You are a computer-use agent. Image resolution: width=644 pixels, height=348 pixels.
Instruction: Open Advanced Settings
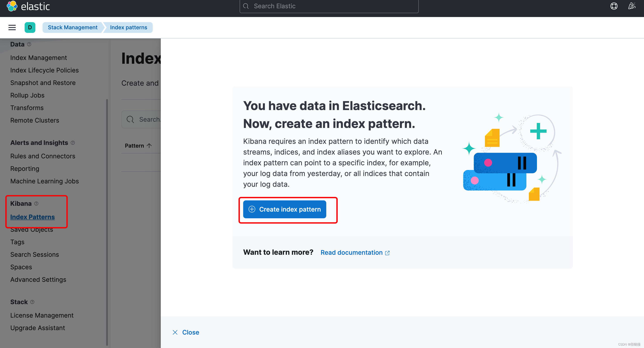pyautogui.click(x=38, y=280)
